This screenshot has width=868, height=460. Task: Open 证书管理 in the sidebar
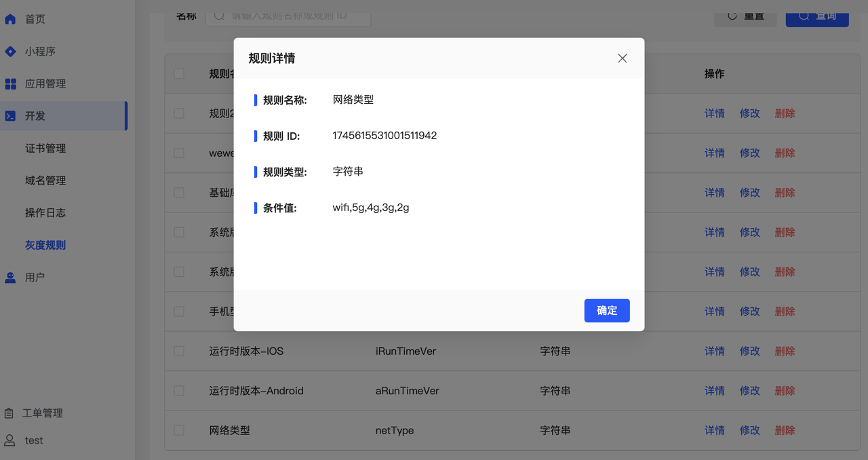pyautogui.click(x=45, y=149)
